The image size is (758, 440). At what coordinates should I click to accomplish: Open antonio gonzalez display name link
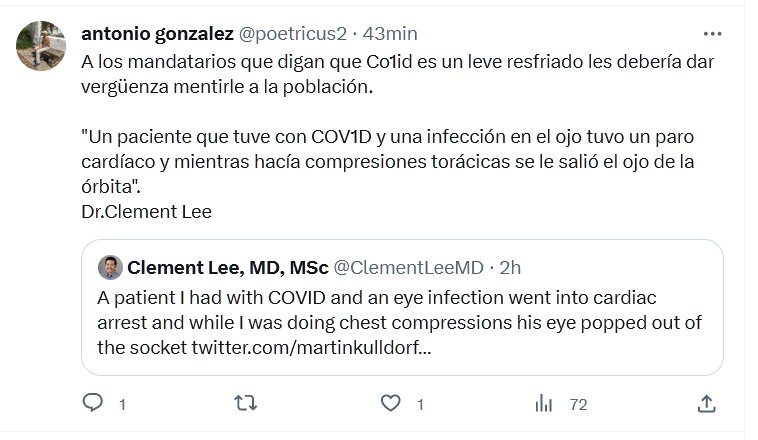point(156,33)
